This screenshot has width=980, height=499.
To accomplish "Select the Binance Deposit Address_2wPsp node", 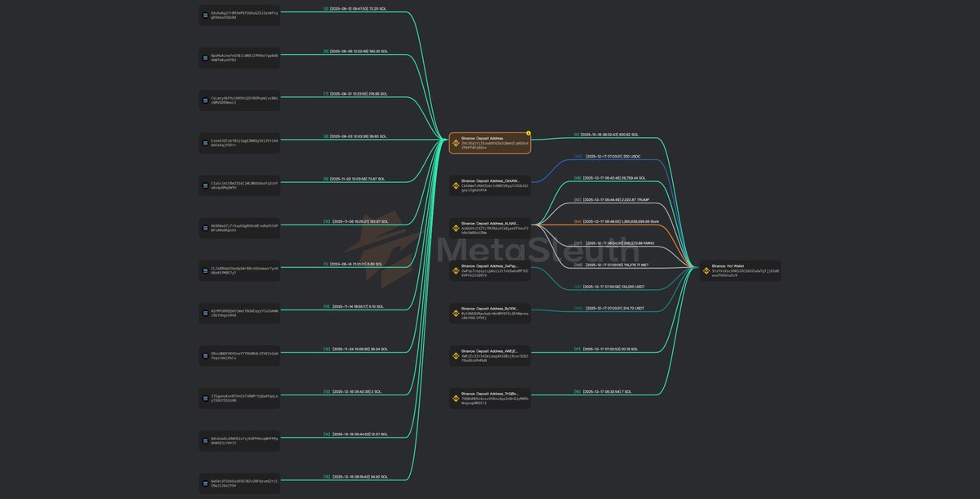I will pos(490,270).
